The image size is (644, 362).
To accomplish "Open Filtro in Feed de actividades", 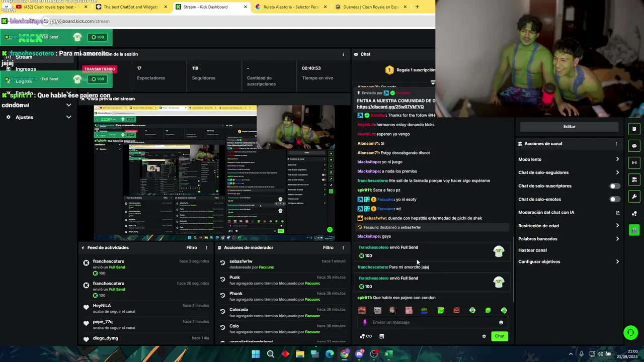I will pos(192,248).
